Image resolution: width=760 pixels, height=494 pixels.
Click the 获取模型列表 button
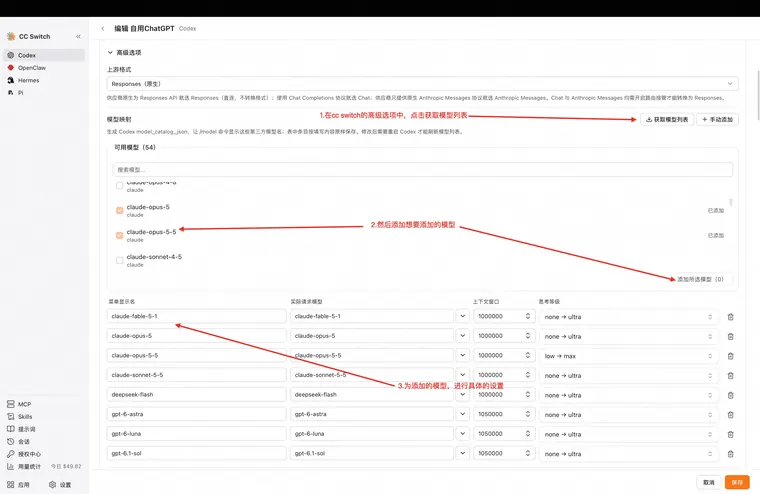coord(667,119)
